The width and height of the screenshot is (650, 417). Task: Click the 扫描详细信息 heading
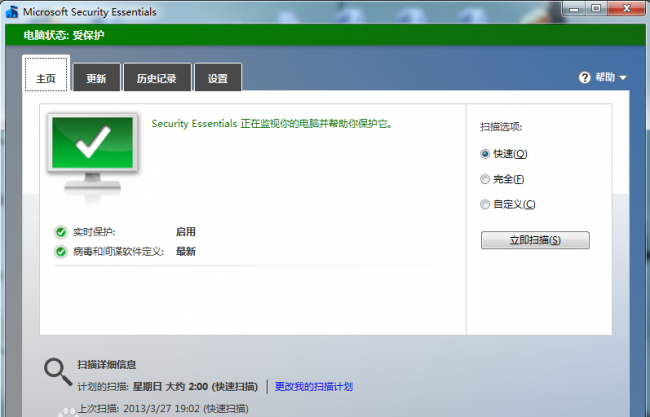tap(107, 365)
